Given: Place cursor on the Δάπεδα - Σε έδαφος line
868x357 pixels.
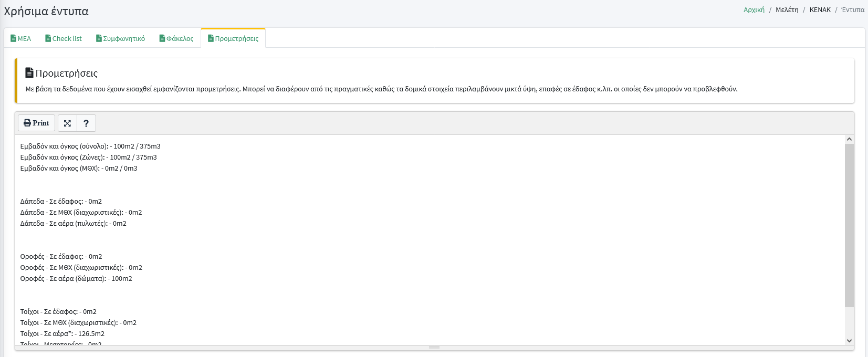Looking at the screenshot, I should pyautogui.click(x=61, y=202).
